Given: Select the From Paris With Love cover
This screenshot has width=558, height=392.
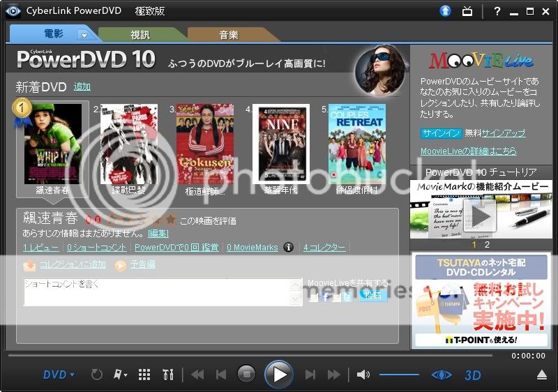Looking at the screenshot, I should (129, 144).
